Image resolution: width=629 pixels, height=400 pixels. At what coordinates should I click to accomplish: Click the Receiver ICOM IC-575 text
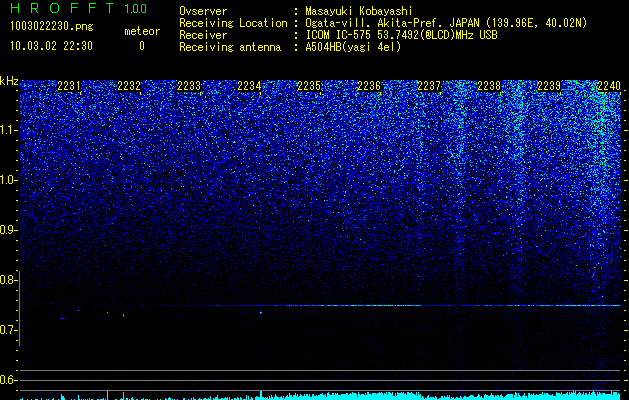401,35
